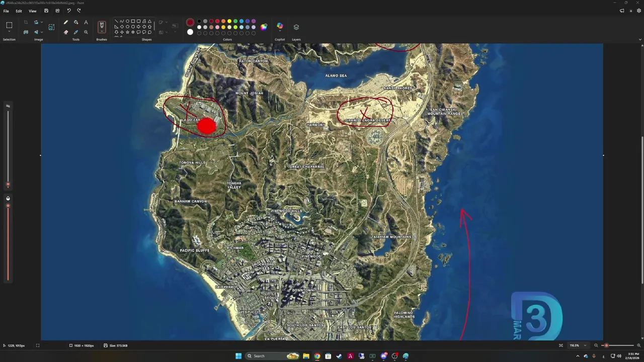Select the Color picker eyedropper tool
644x362 pixels.
pyautogui.click(x=76, y=32)
